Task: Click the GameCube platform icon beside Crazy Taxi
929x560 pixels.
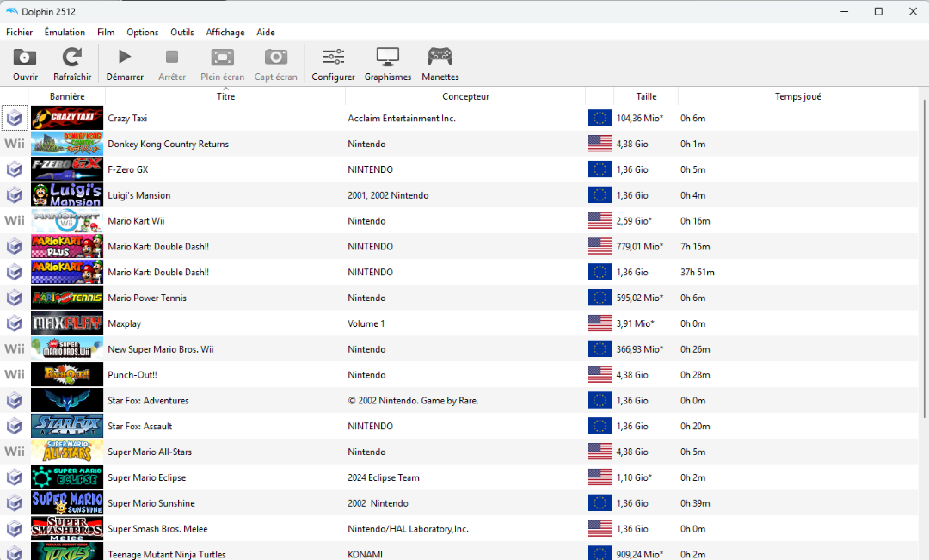Action: (15, 118)
